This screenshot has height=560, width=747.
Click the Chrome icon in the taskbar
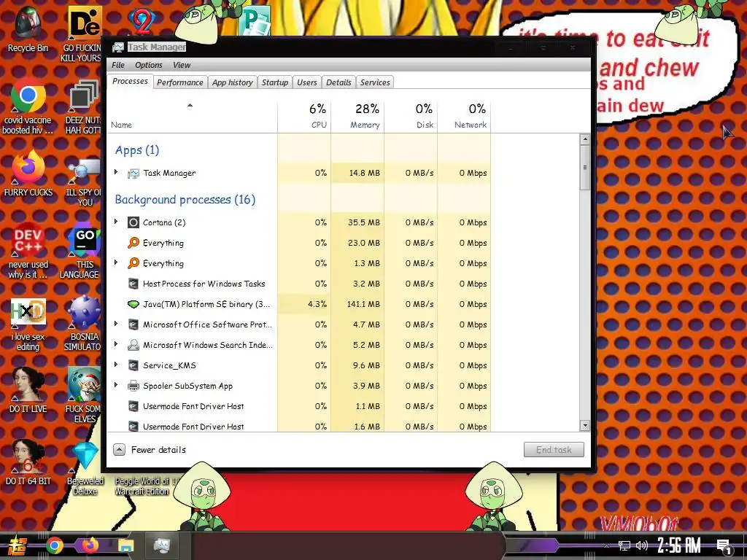(54, 545)
